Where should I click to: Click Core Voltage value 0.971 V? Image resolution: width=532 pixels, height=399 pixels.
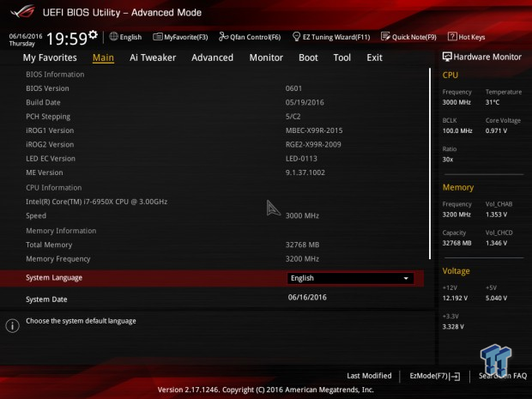(496, 130)
